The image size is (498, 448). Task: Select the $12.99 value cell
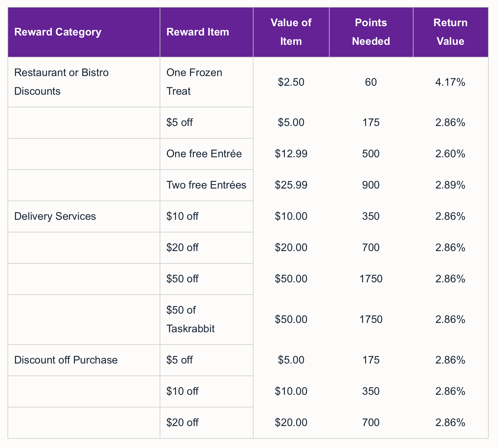point(291,154)
